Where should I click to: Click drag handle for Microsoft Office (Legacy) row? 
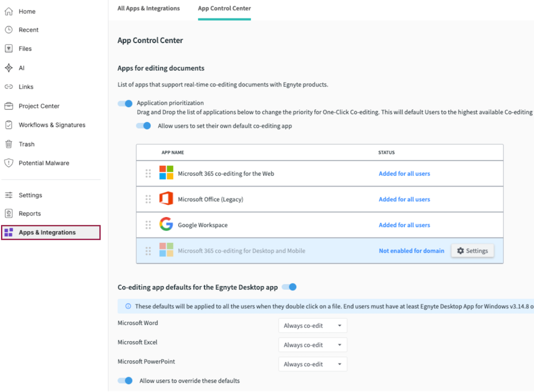point(148,199)
